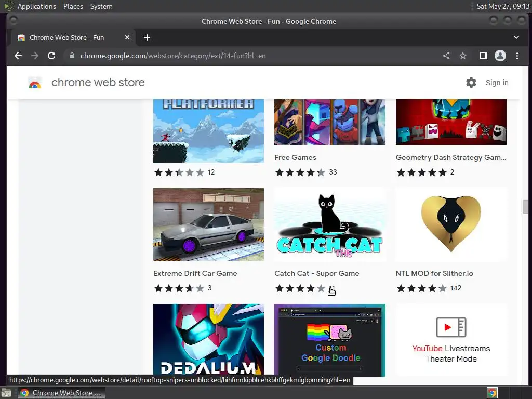532x399 pixels.
Task: Click the page vertical scrollbar thumb
Action: click(x=525, y=207)
